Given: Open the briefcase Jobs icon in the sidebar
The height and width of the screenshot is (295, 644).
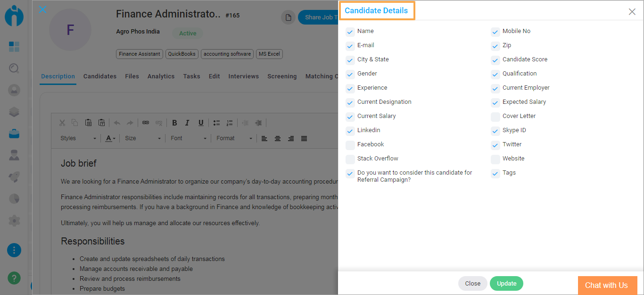Looking at the screenshot, I should point(14,134).
